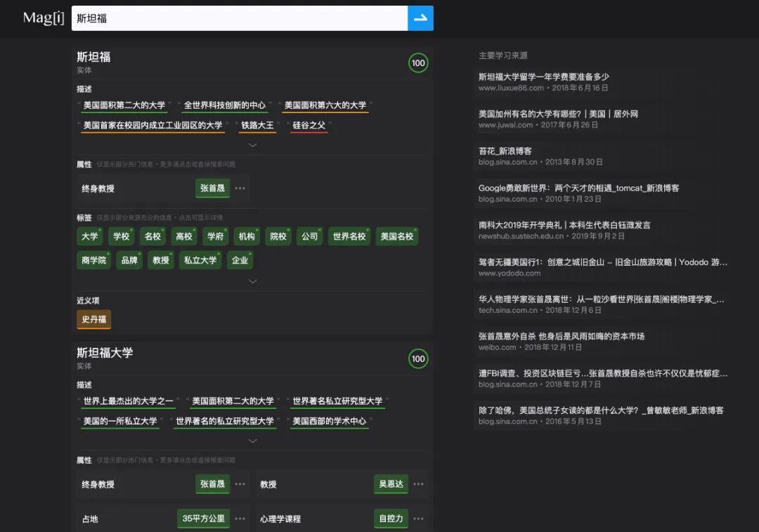Expand more tags under 斯坦福
The image size is (759, 532).
click(252, 281)
